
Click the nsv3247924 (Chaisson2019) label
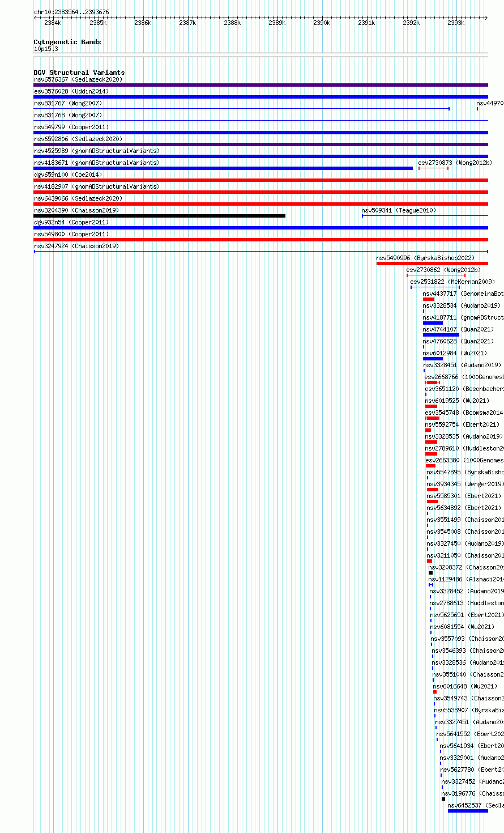click(x=76, y=246)
